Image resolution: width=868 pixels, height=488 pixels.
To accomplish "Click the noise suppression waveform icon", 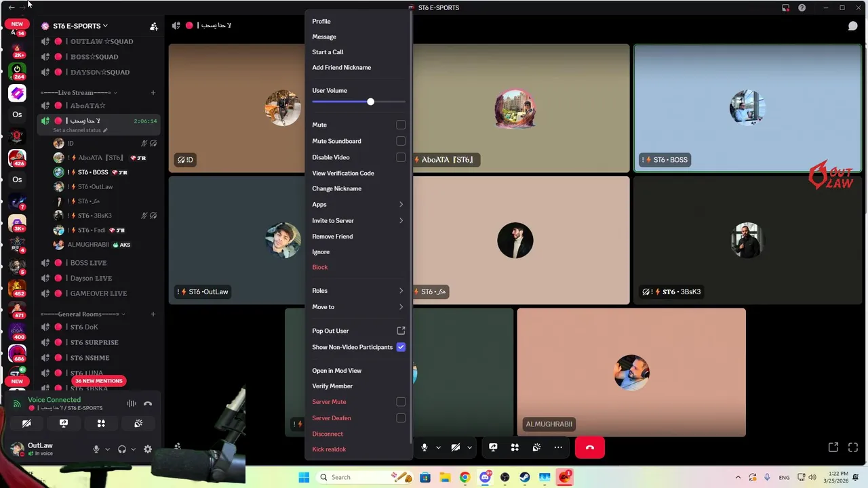I will coord(132,403).
